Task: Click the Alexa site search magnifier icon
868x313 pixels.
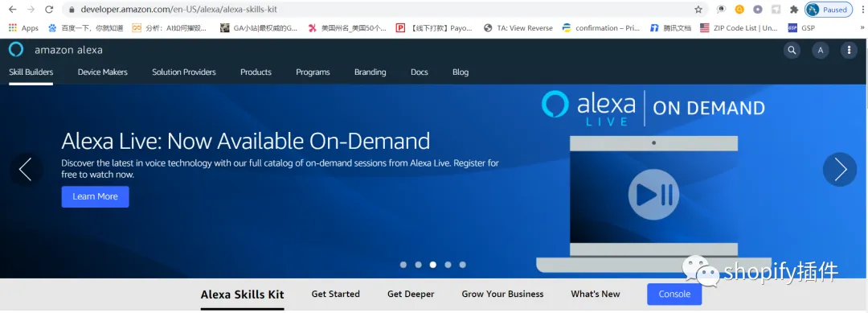Action: pos(792,51)
